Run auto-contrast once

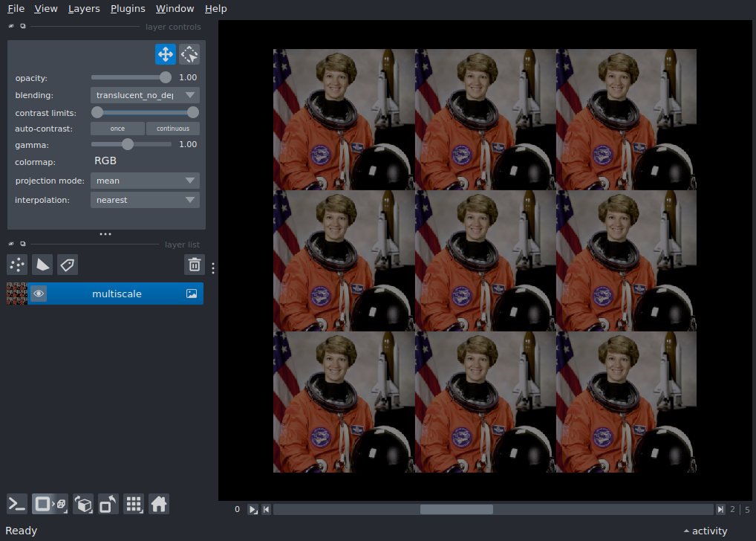pos(117,128)
